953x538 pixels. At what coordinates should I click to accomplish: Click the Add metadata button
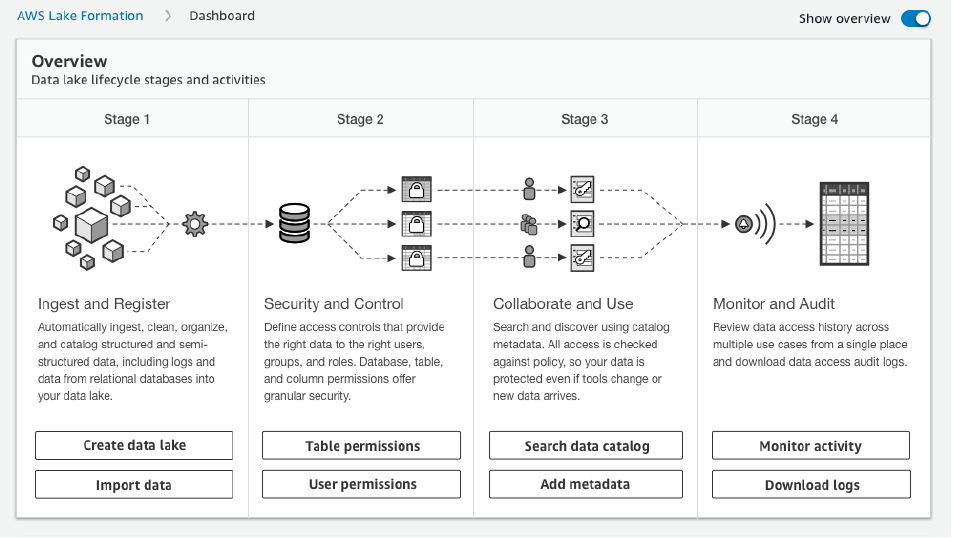[586, 484]
